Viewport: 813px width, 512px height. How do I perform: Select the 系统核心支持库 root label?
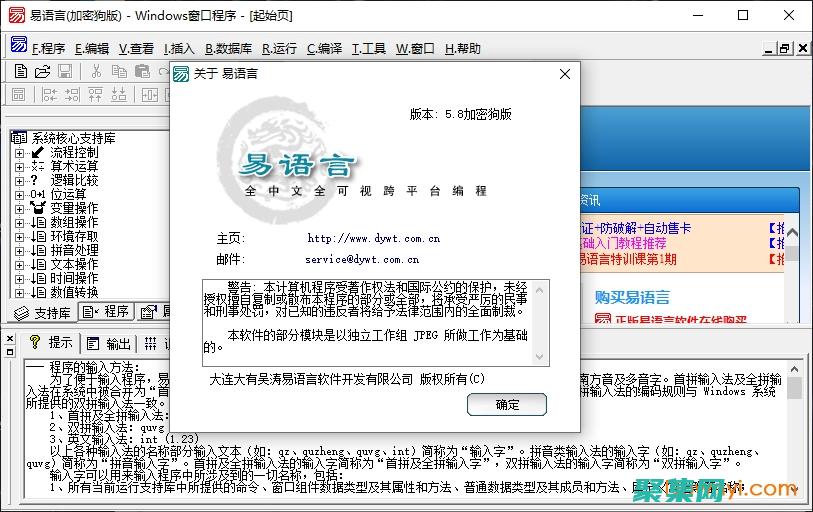[73, 138]
